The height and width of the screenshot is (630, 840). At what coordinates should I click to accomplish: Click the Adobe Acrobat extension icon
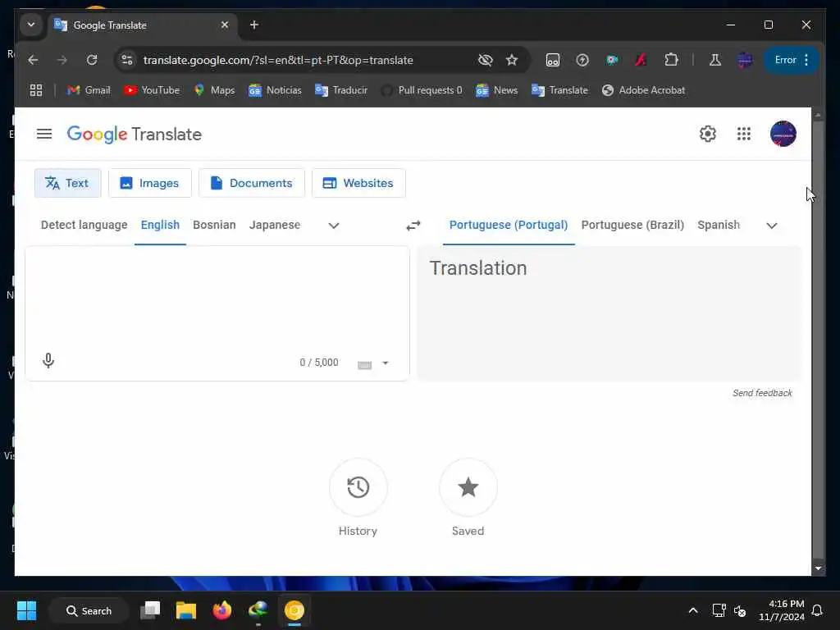click(x=641, y=60)
